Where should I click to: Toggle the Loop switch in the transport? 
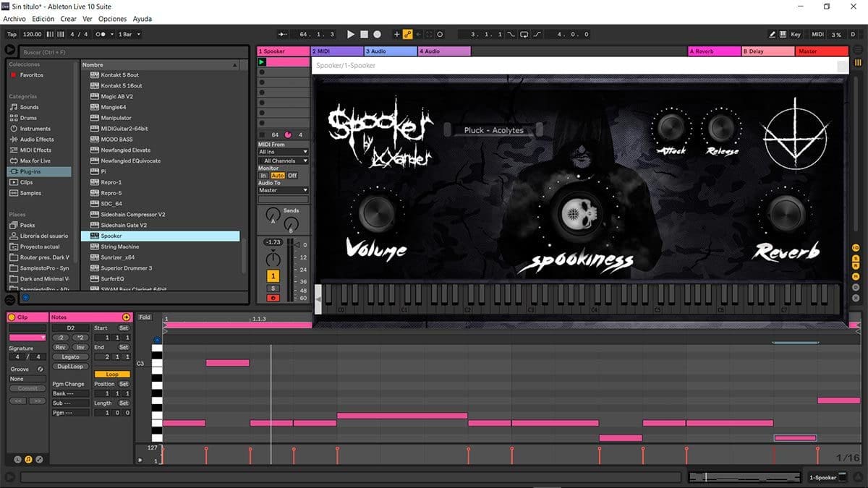(524, 34)
